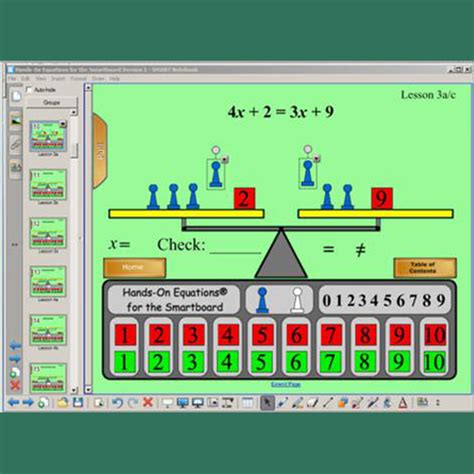Image resolution: width=474 pixels, height=474 pixels.
Task: Click the red number 5 cube in tray
Action: pyautogui.click(x=262, y=335)
